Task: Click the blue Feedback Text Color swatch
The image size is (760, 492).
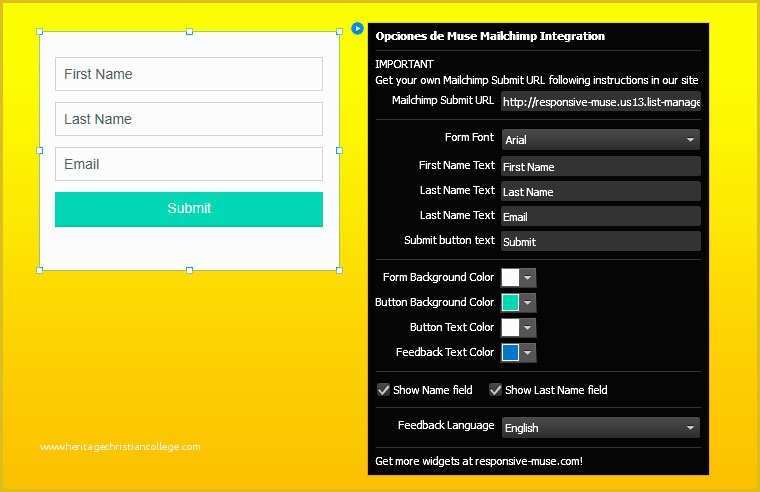Action: (x=510, y=352)
